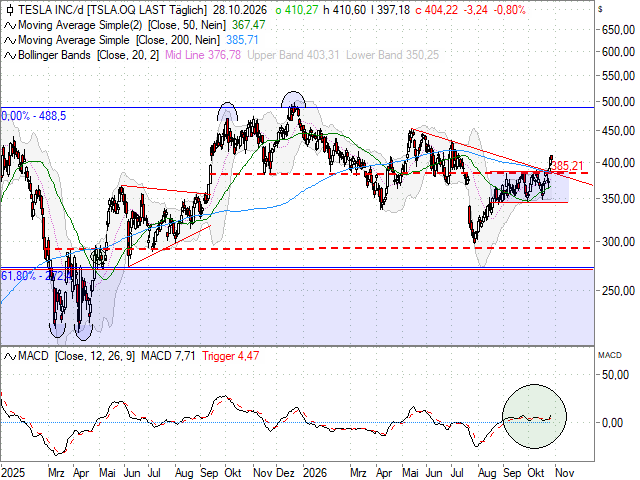Screen dimensions: 640x480
Task: Click the [Close, 50, Nein] parameters
Action: pyautogui.click(x=187, y=25)
